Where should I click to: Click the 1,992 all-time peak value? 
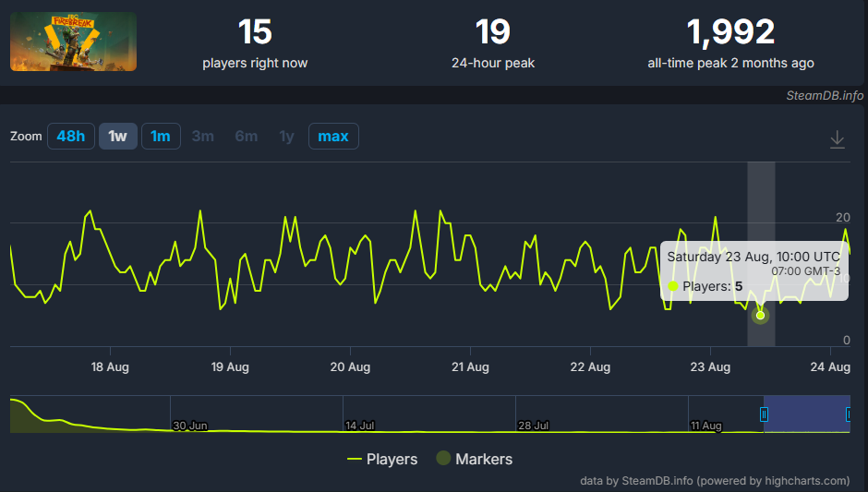(730, 32)
